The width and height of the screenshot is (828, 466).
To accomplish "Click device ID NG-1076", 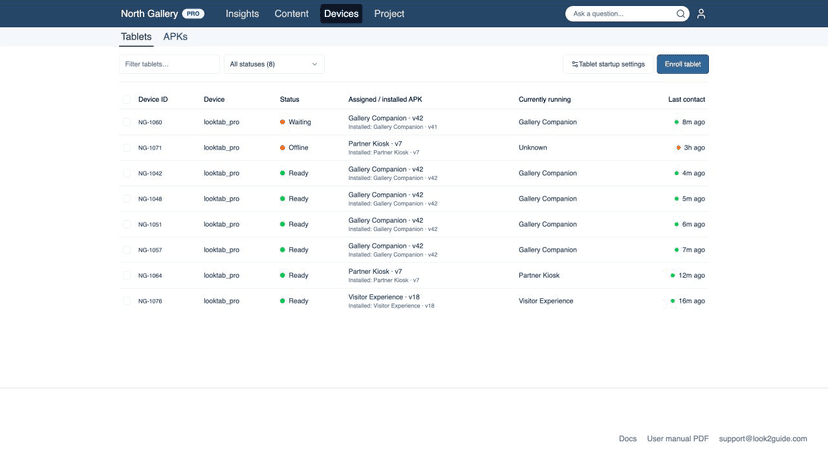I will (150, 301).
